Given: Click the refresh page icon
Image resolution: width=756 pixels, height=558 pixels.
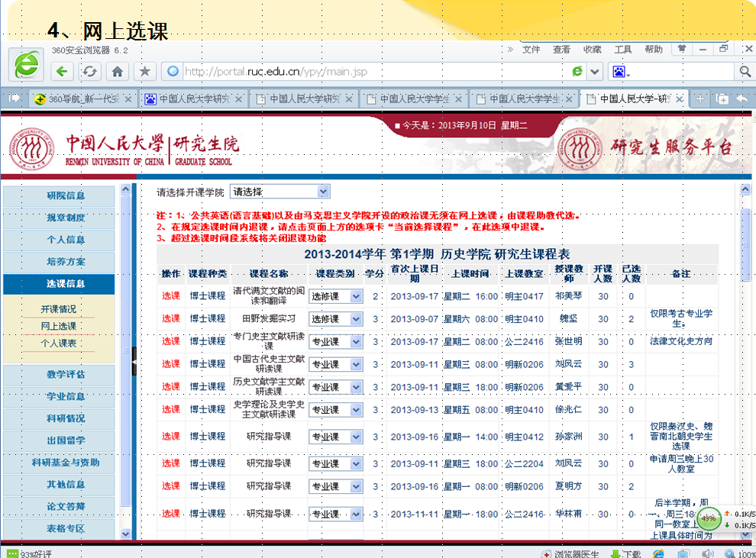Looking at the screenshot, I should pyautogui.click(x=90, y=72).
